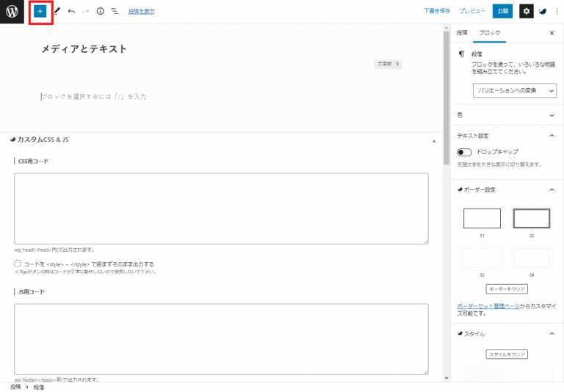Select border style 02 thumbnail
Viewport: 564px width, 392px height.
pos(531,218)
